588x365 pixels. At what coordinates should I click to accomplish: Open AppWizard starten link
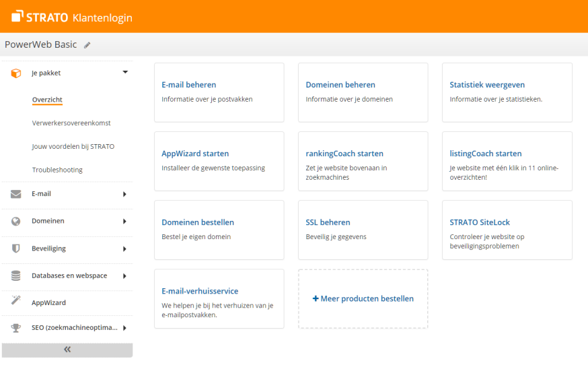coord(195,154)
